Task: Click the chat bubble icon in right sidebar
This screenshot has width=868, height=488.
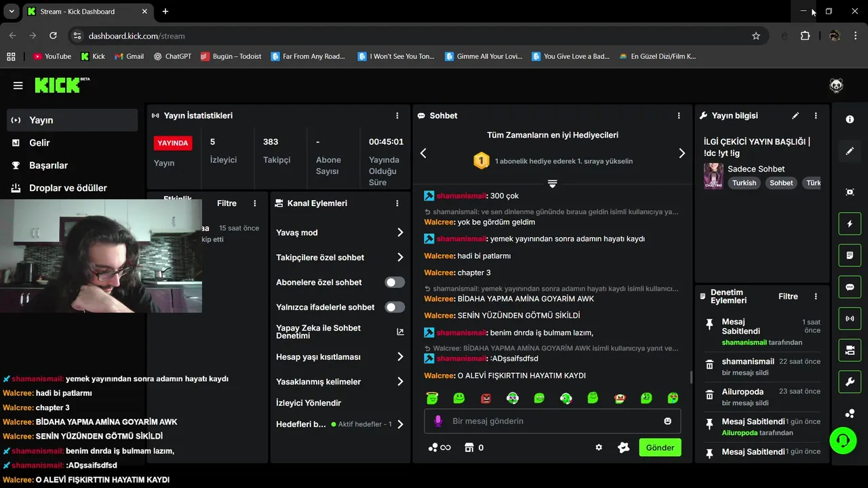Action: (850, 287)
